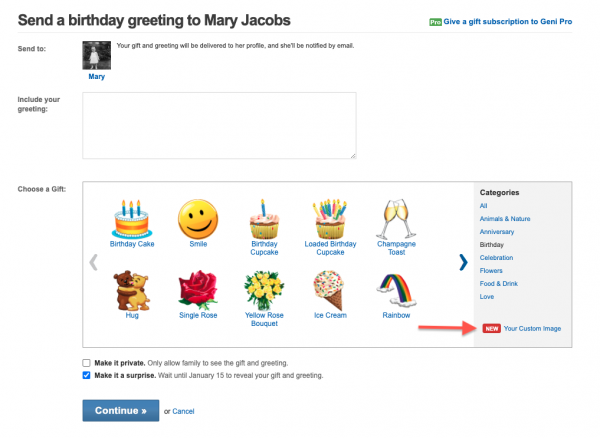Select the Hug teddy bears gift
This screenshot has width=600, height=438.
132,290
